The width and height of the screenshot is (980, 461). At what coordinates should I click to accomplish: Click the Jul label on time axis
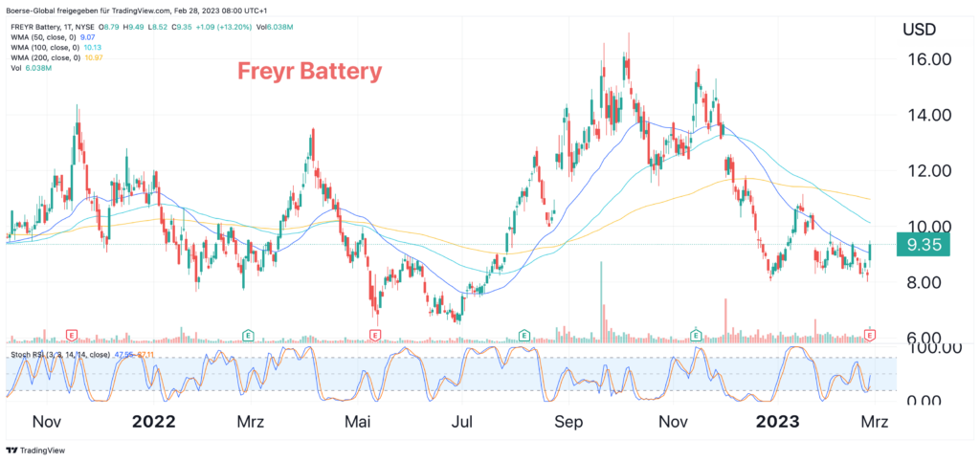[x=461, y=422]
